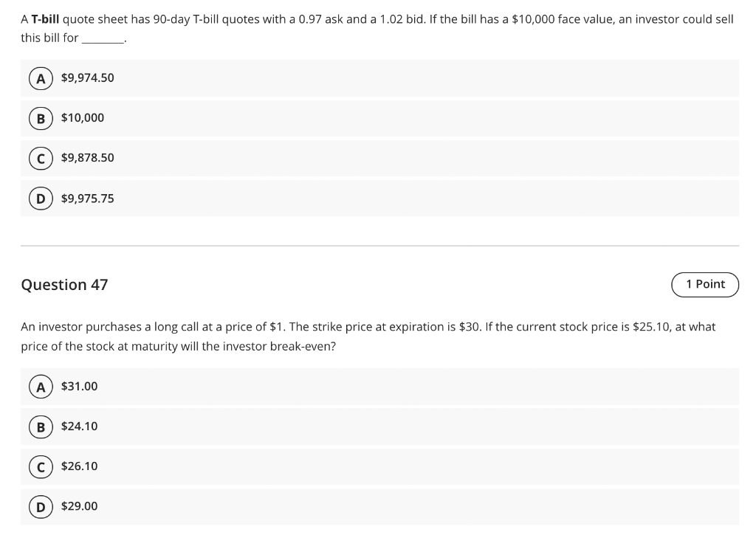This screenshot has height=552, width=756.
Task: Click the circled letter B on the first question
Action: pyautogui.click(x=41, y=117)
